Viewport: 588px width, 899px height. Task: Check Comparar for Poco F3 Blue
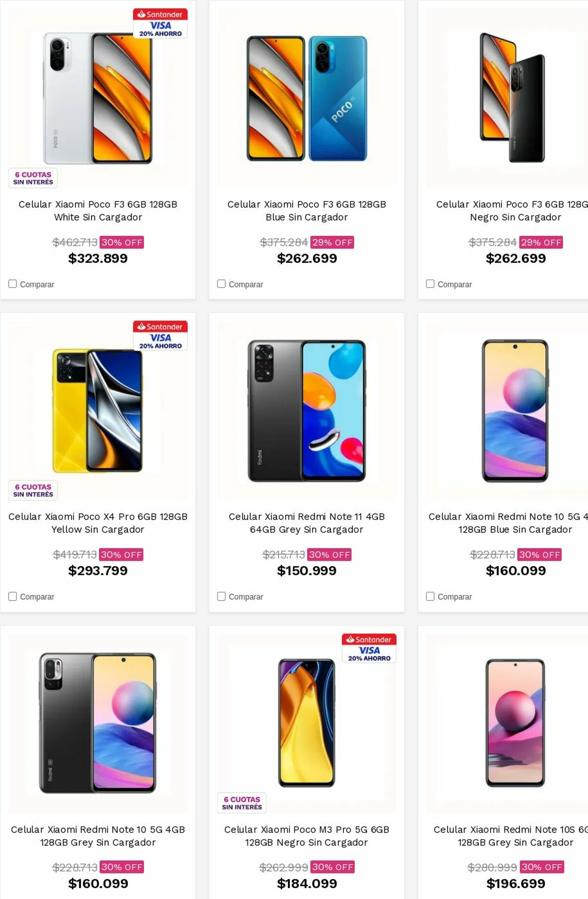(222, 284)
